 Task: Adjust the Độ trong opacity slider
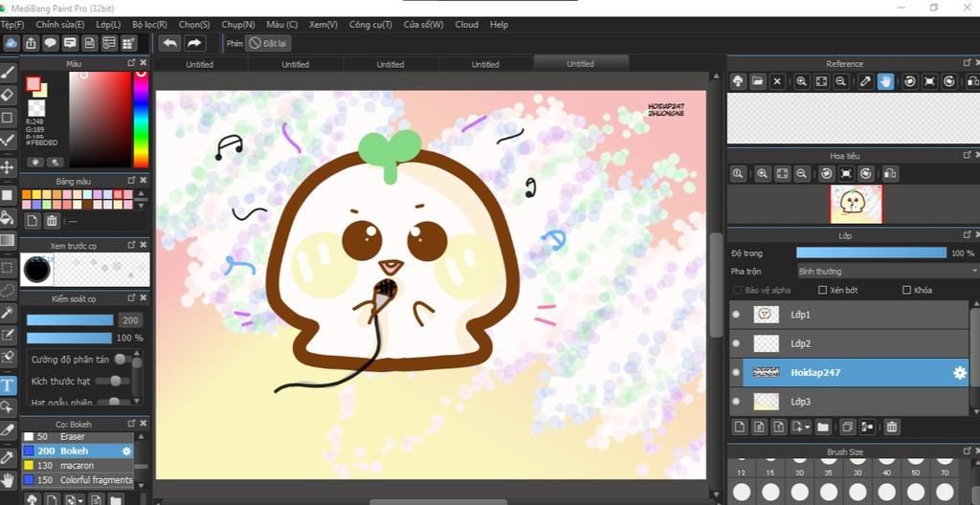point(871,253)
